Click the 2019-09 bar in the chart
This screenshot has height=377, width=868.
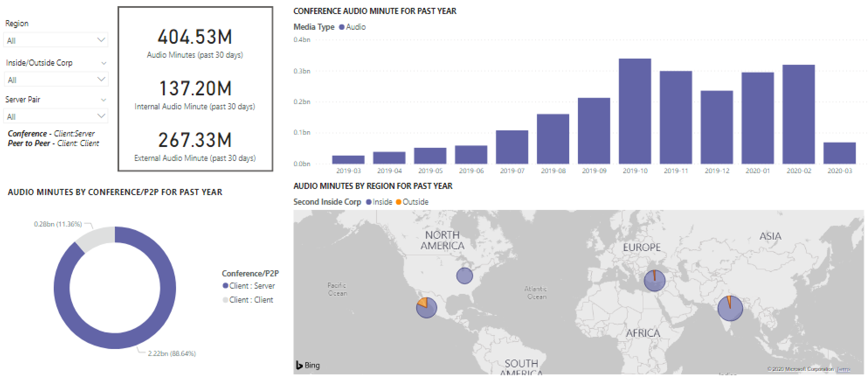coord(594,131)
